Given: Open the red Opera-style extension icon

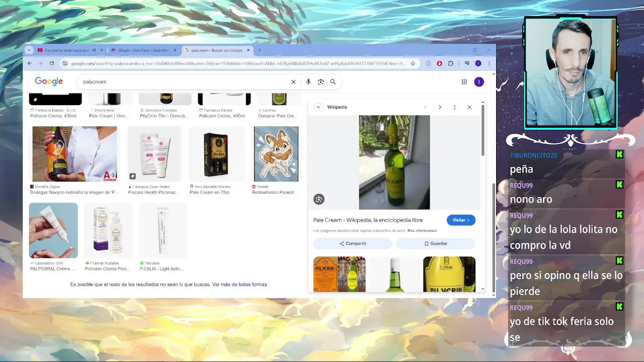Looking at the screenshot, I should (439, 63).
